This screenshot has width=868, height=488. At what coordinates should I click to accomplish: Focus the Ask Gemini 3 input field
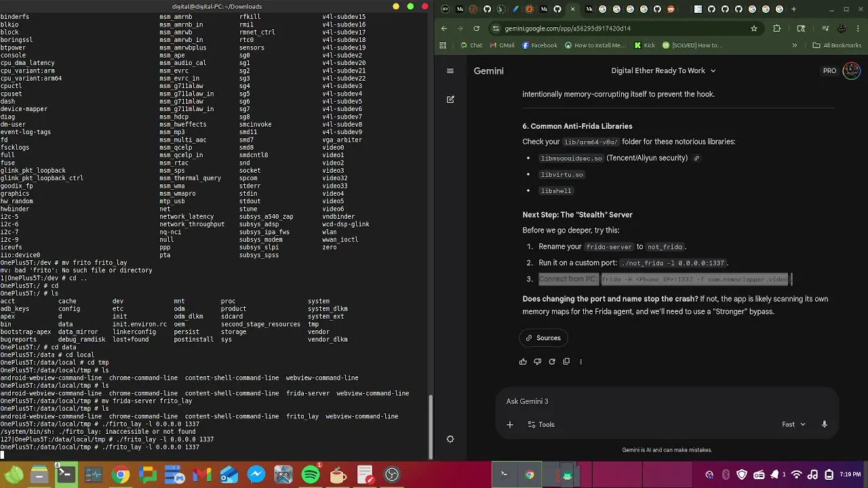pyautogui.click(x=667, y=401)
